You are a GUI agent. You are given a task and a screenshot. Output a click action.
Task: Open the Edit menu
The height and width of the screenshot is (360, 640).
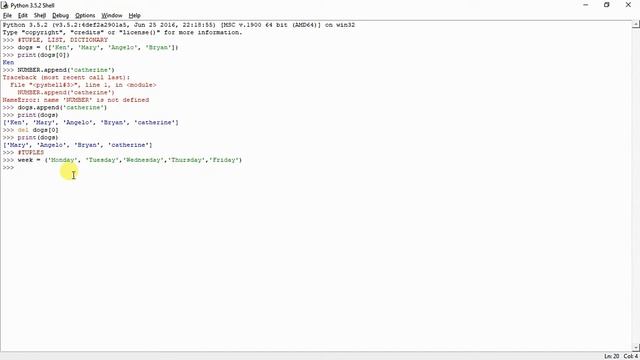22,16
